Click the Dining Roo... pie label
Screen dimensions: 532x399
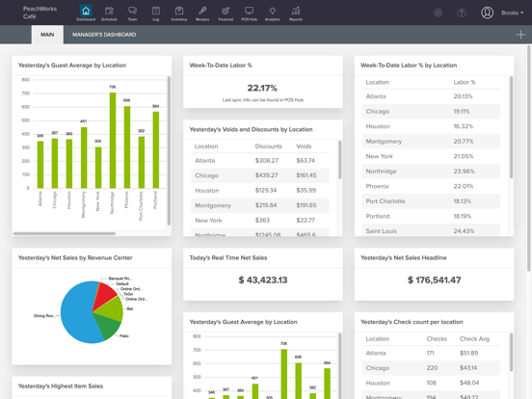pos(43,316)
